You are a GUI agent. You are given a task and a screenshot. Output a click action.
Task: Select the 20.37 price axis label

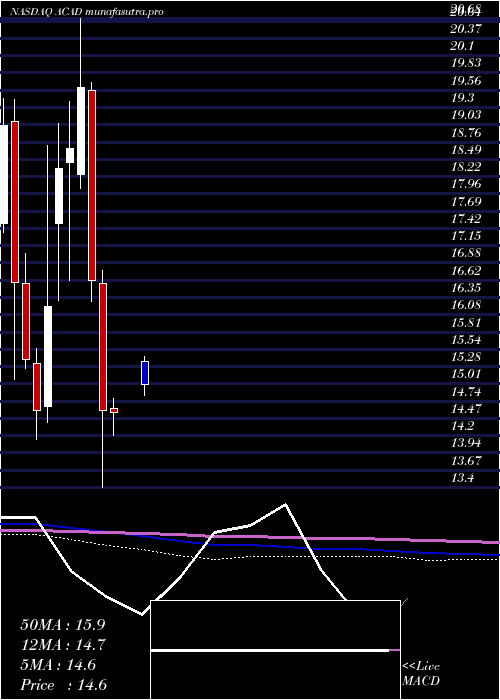(x=467, y=29)
